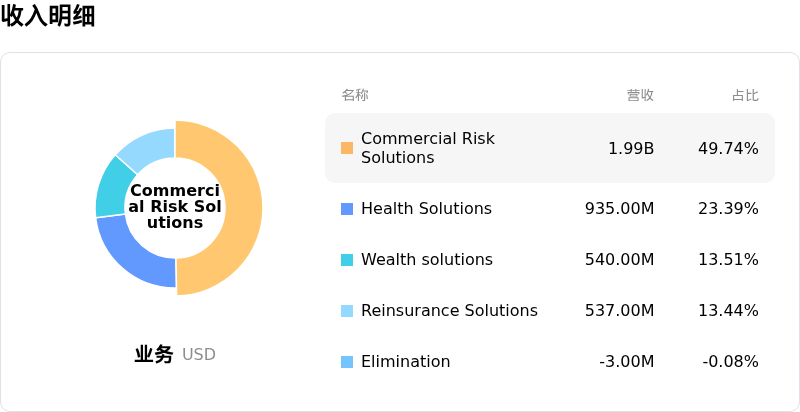Click the blue Health Solutions legend swatch

[347, 209]
